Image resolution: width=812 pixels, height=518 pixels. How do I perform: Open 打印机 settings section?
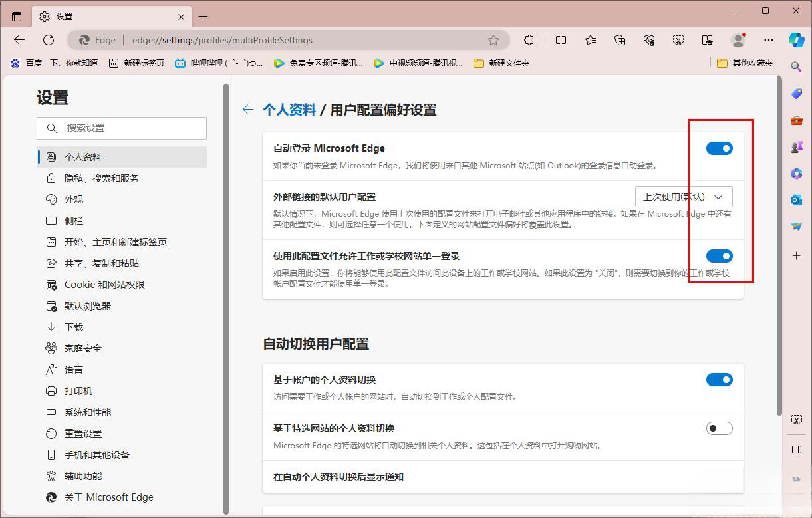coord(122,391)
